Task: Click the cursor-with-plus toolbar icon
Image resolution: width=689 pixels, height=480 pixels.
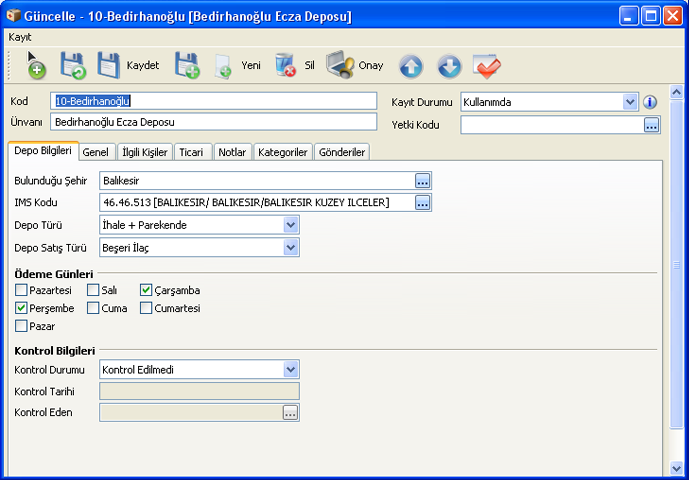Action: [x=36, y=65]
